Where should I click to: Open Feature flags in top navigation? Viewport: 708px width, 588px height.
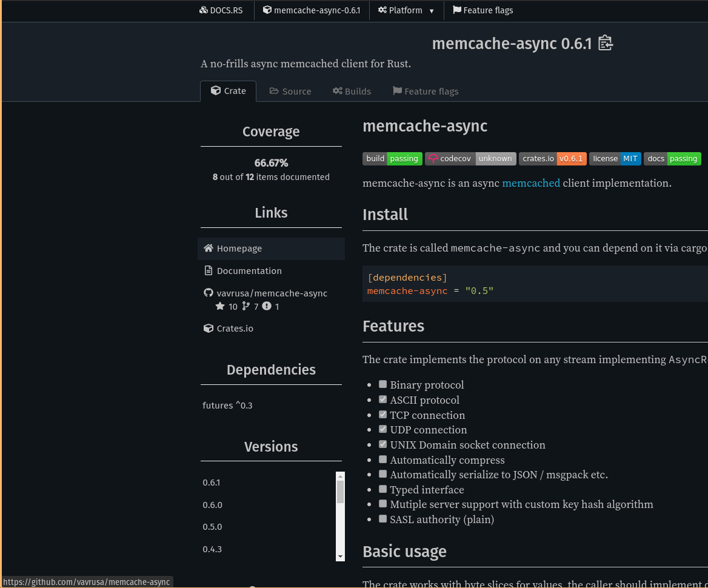(483, 10)
